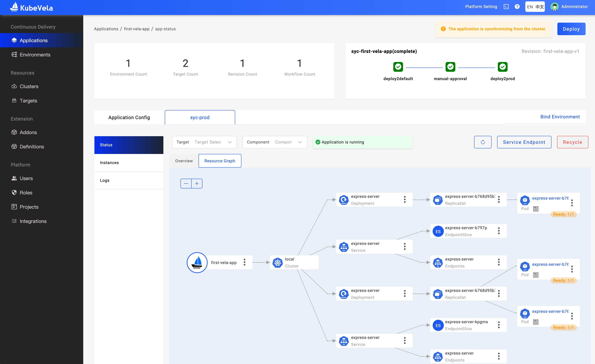Click the deploy2default workflow step marker
The image size is (595, 364).
click(398, 67)
